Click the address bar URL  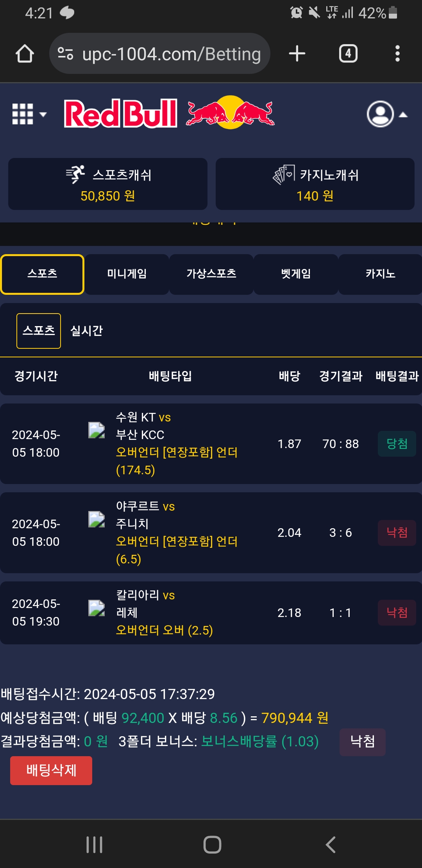pos(171,54)
